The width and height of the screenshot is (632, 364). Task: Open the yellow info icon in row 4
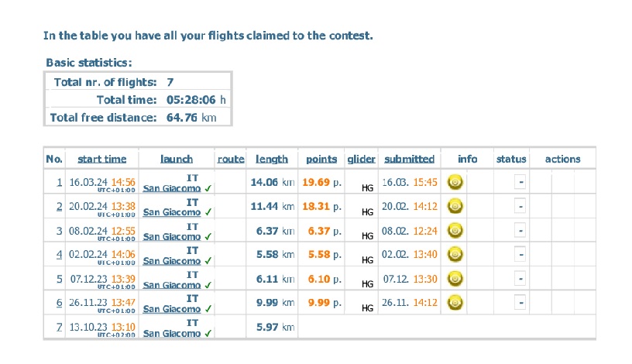[x=455, y=254]
